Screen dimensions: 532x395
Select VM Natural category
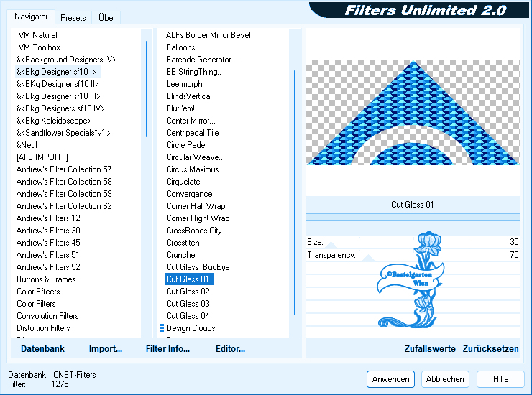point(37,35)
